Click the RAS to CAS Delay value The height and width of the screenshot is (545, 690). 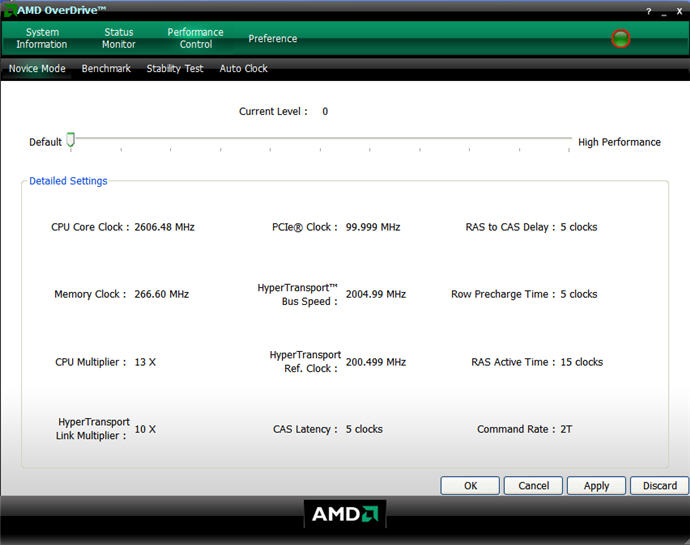click(x=579, y=227)
